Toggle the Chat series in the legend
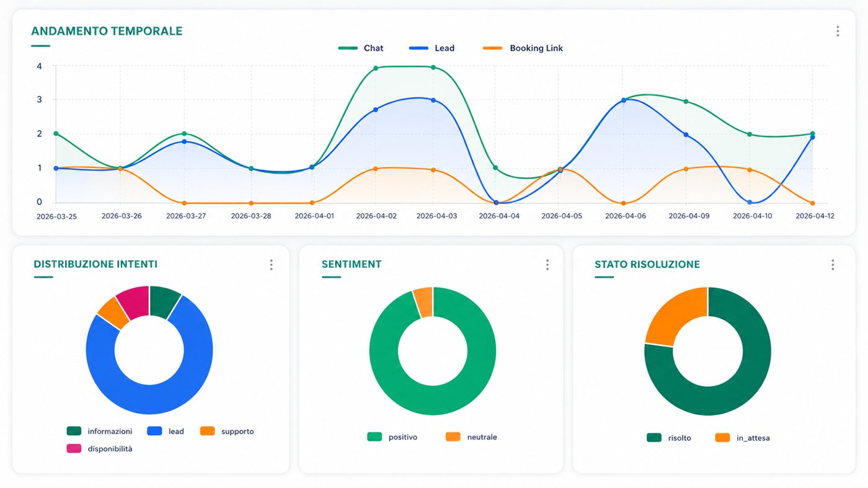Image resolution: width=868 pixels, height=488 pixels. pyautogui.click(x=361, y=48)
